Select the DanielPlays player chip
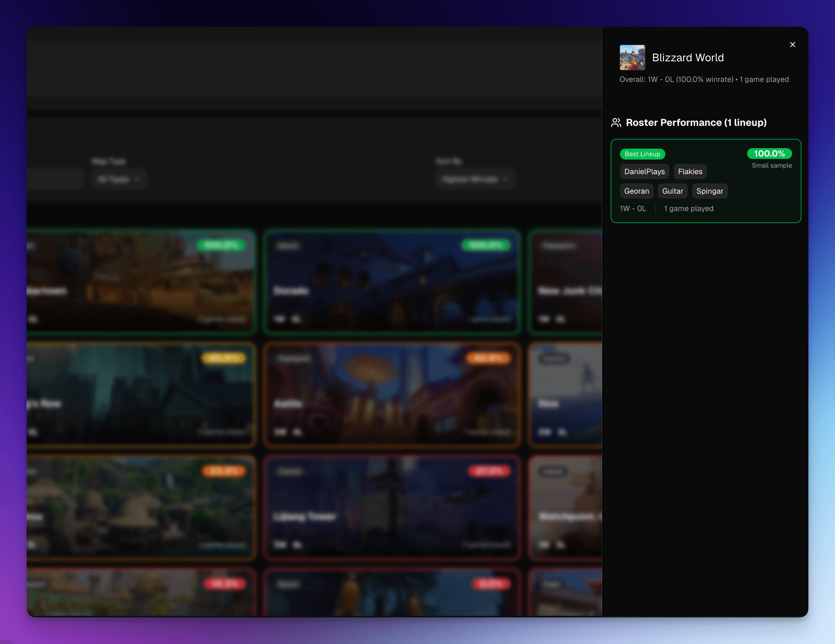The width and height of the screenshot is (835, 644). coord(644,171)
